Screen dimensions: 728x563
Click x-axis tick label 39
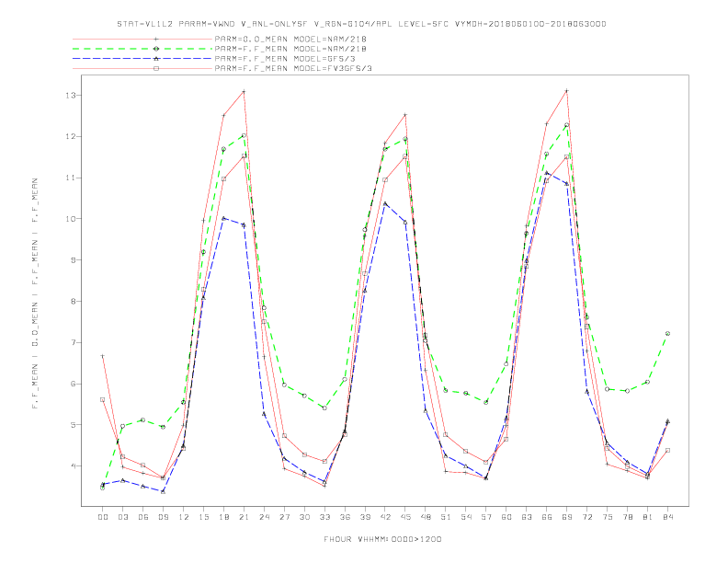pos(365,517)
